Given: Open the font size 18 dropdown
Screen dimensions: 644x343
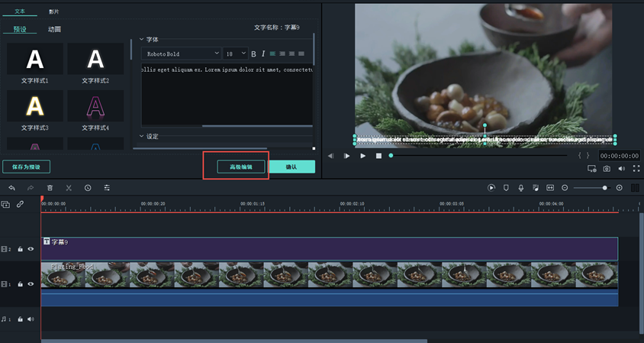Looking at the screenshot, I should tap(235, 53).
